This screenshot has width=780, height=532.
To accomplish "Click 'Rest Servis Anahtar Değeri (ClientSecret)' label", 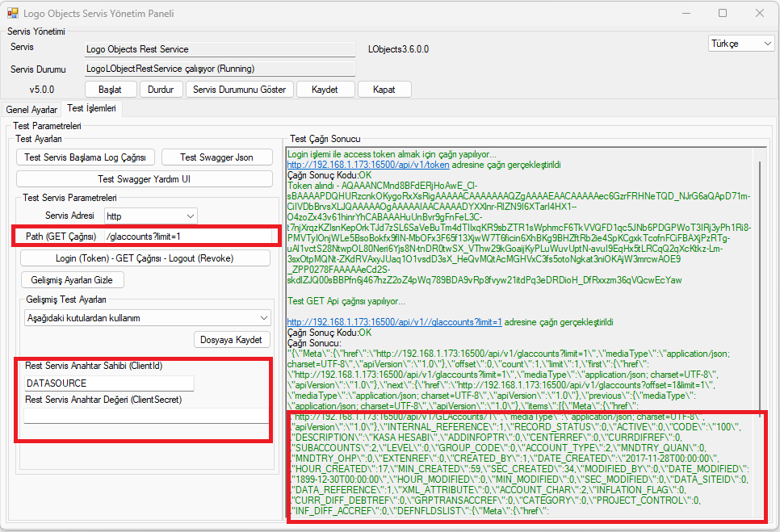I will pyautogui.click(x=103, y=400).
